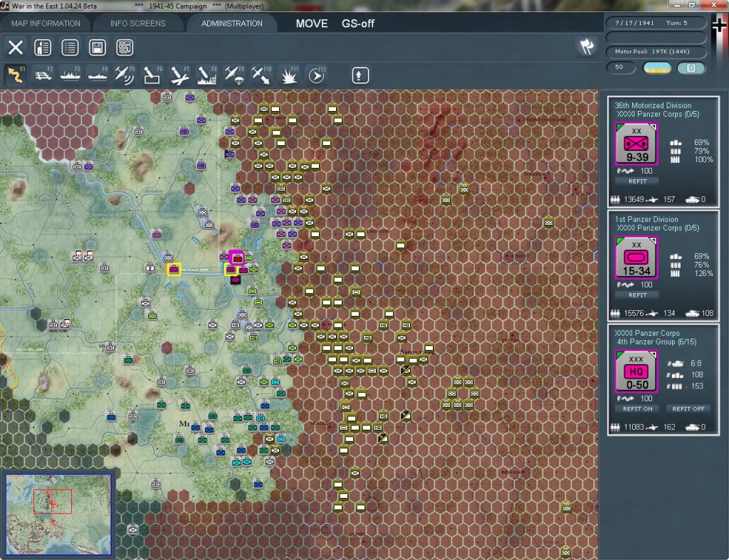Image resolution: width=729 pixels, height=560 pixels.
Task: Open the list options icon
Action: coord(70,48)
